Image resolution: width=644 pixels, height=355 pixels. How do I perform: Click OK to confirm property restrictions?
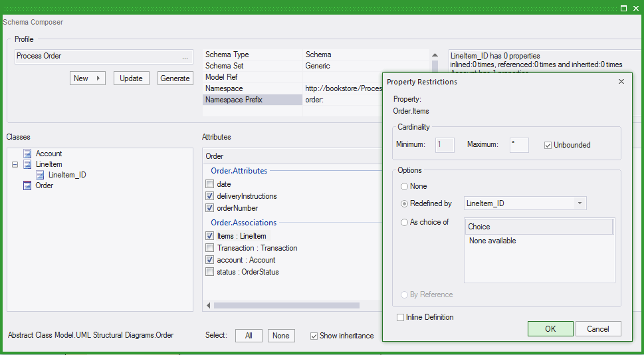pyautogui.click(x=550, y=328)
